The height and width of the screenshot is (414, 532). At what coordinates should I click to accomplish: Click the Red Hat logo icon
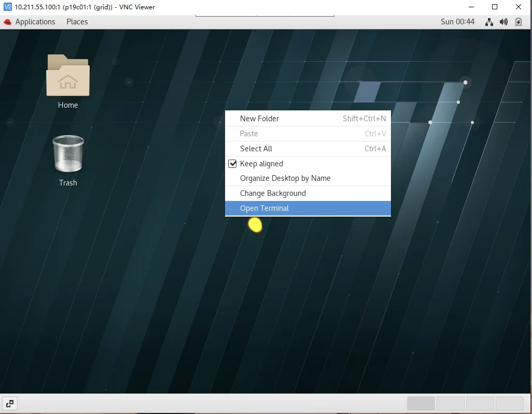coord(7,22)
